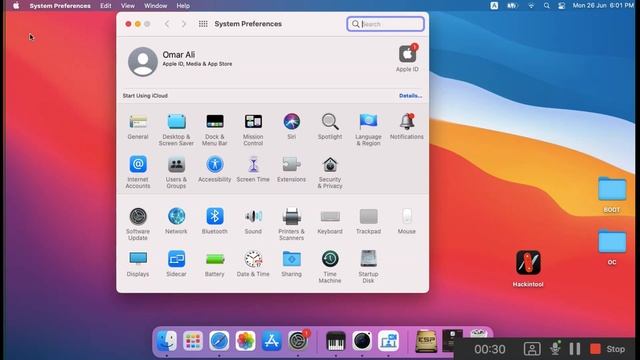Open Users & Groups pane
The width and height of the screenshot is (640, 360).
176,172
